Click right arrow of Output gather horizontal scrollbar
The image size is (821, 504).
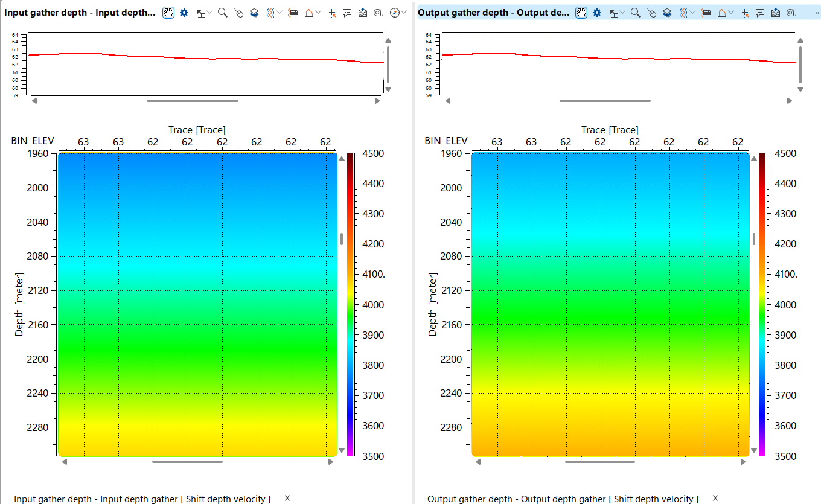coord(744,462)
